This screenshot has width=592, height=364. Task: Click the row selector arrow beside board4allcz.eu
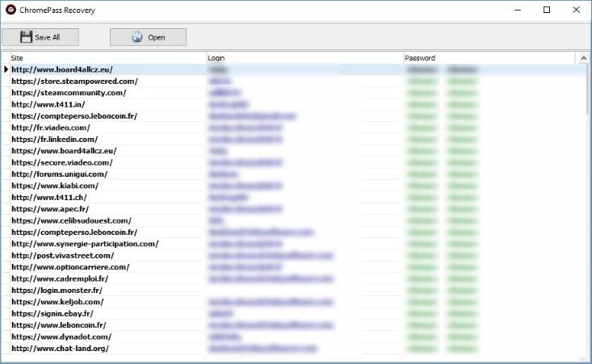coord(6,69)
